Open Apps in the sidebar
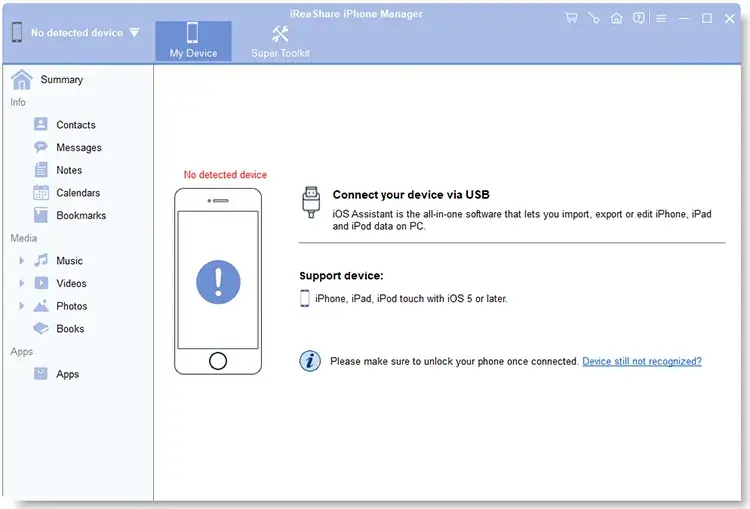The image size is (750, 509). pos(67,374)
